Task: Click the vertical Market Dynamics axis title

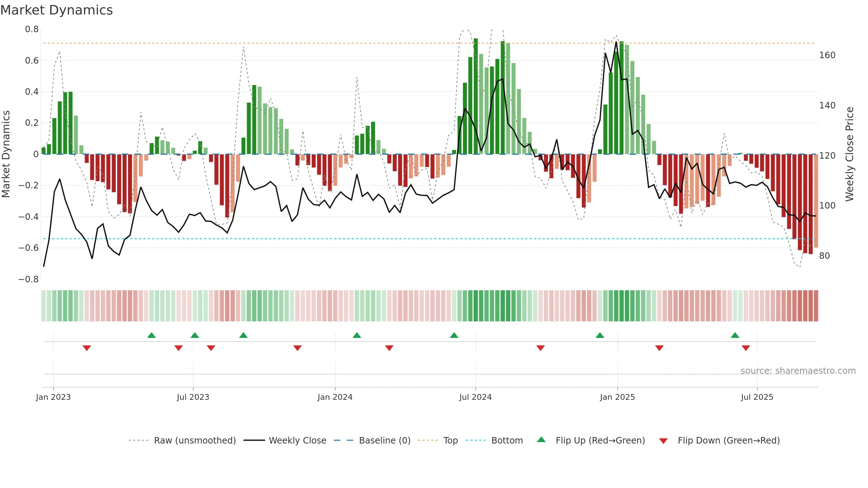Action: click(x=6, y=154)
